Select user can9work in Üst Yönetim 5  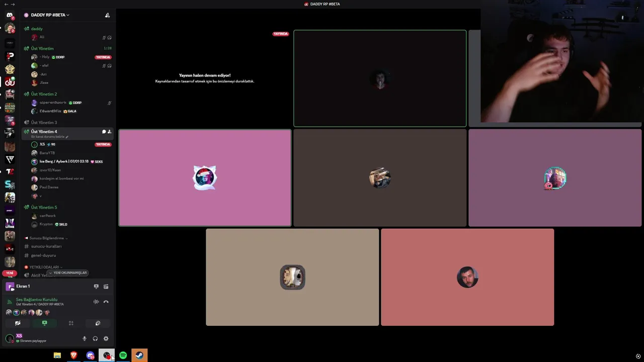click(47, 216)
